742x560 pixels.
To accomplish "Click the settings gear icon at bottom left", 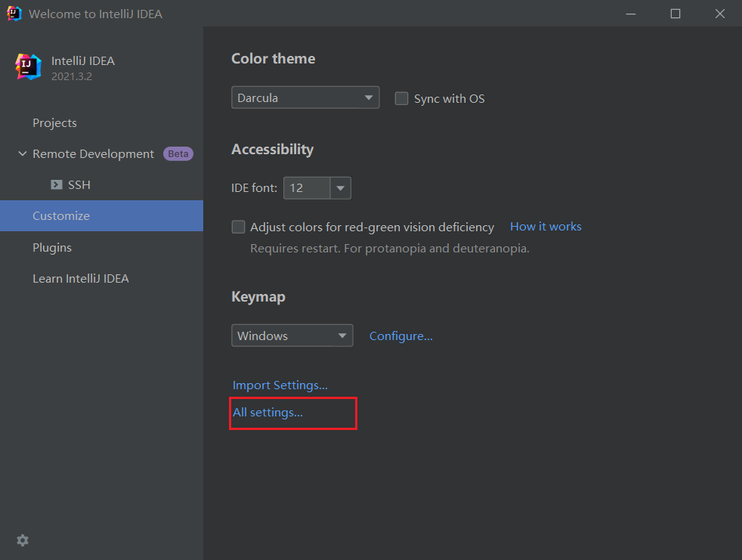I will (x=23, y=540).
